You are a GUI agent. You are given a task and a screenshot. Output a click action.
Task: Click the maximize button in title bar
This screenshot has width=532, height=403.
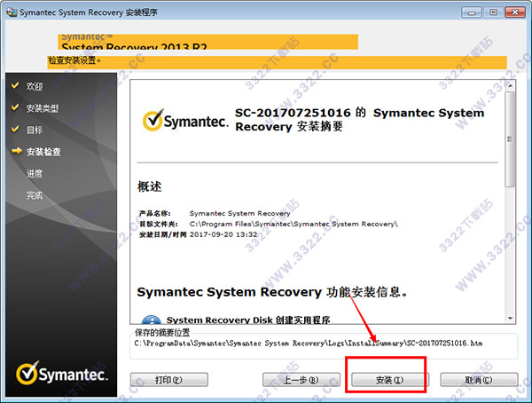[x=493, y=12]
